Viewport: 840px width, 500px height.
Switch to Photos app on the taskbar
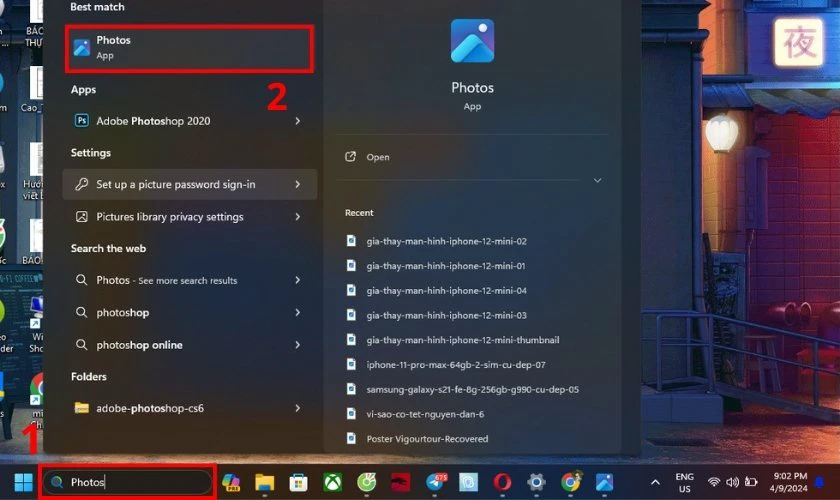(x=604, y=482)
